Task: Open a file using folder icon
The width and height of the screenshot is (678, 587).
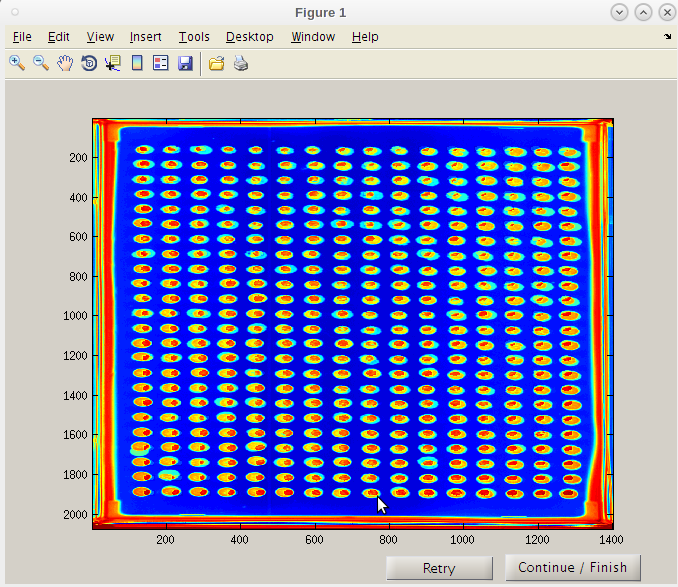Action: 216,63
